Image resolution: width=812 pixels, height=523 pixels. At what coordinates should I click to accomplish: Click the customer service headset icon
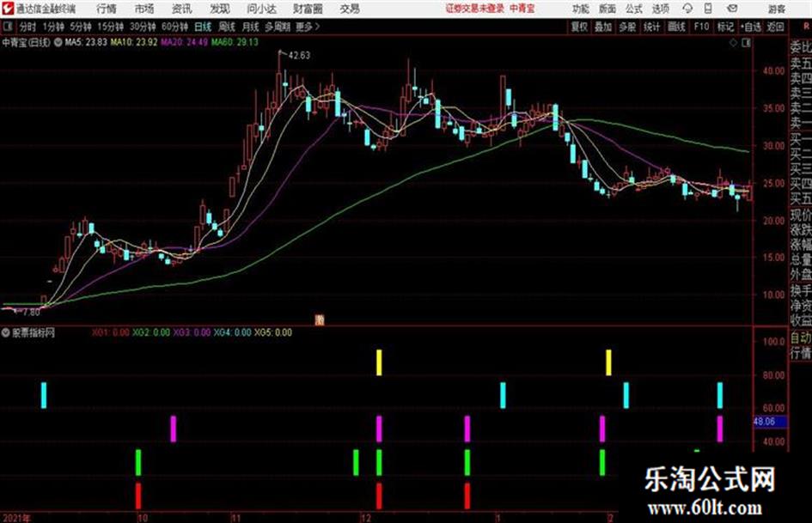(x=687, y=9)
